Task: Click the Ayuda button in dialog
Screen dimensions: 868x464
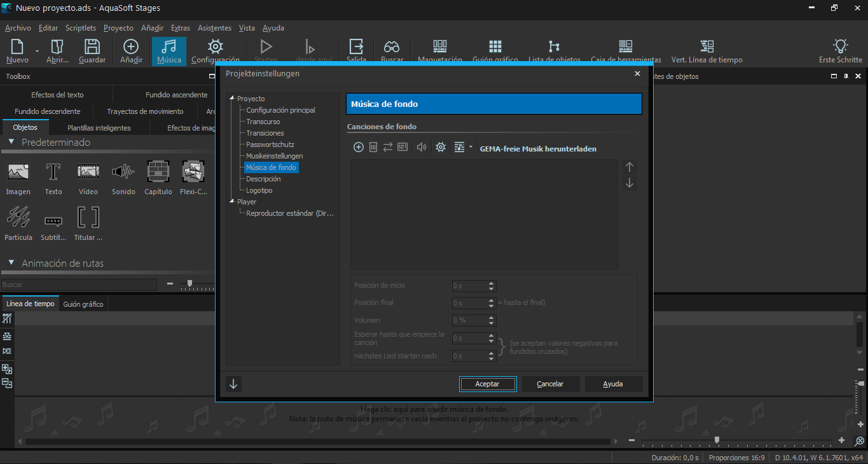Action: pos(614,384)
